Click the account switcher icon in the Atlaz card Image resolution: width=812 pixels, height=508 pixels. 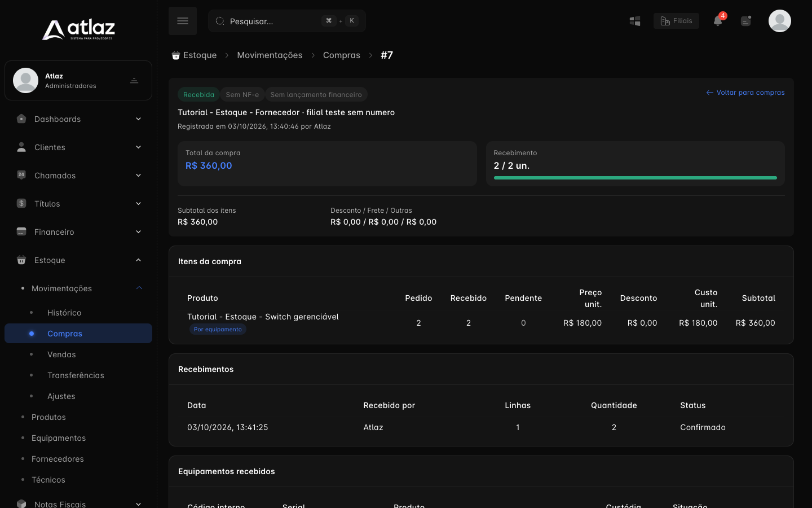[134, 81]
